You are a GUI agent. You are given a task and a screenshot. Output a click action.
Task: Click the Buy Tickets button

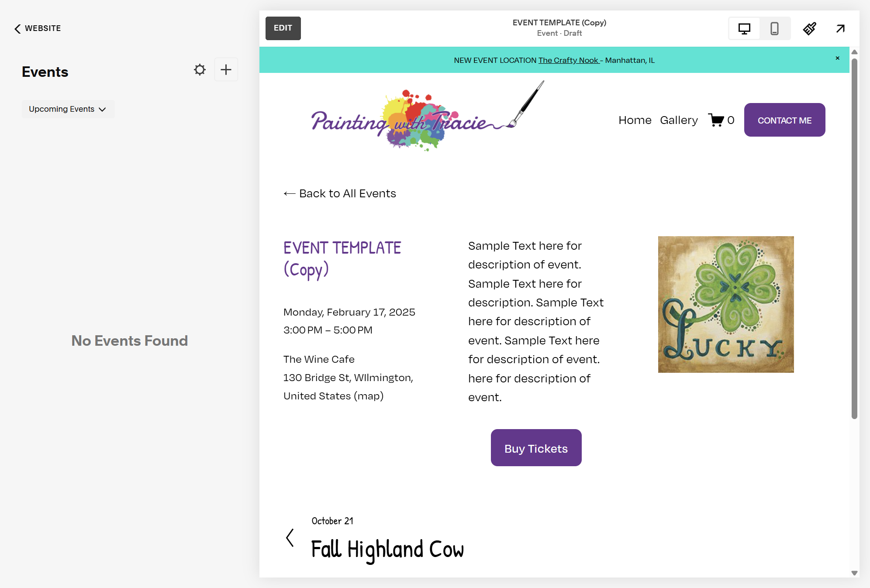[536, 448]
